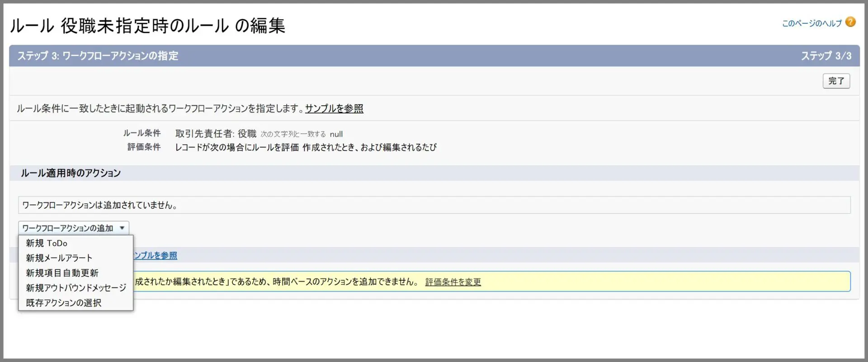Open the このページのヘルプ link

(x=811, y=24)
